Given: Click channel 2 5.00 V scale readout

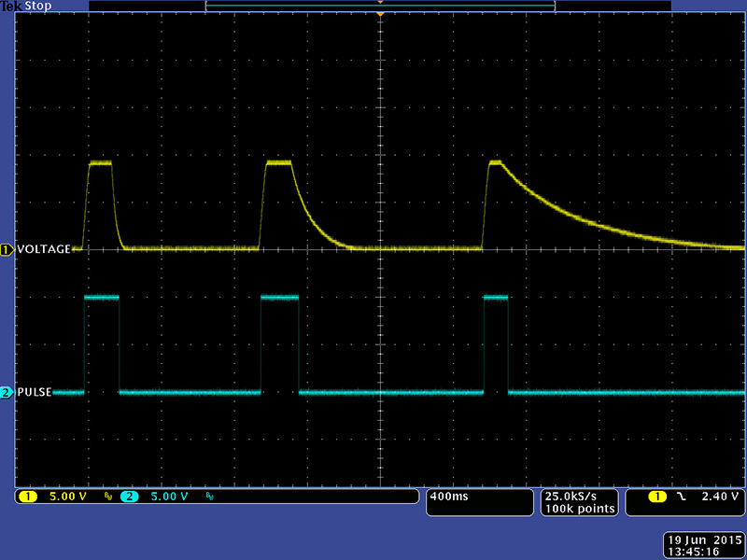Looking at the screenshot, I should tap(170, 497).
